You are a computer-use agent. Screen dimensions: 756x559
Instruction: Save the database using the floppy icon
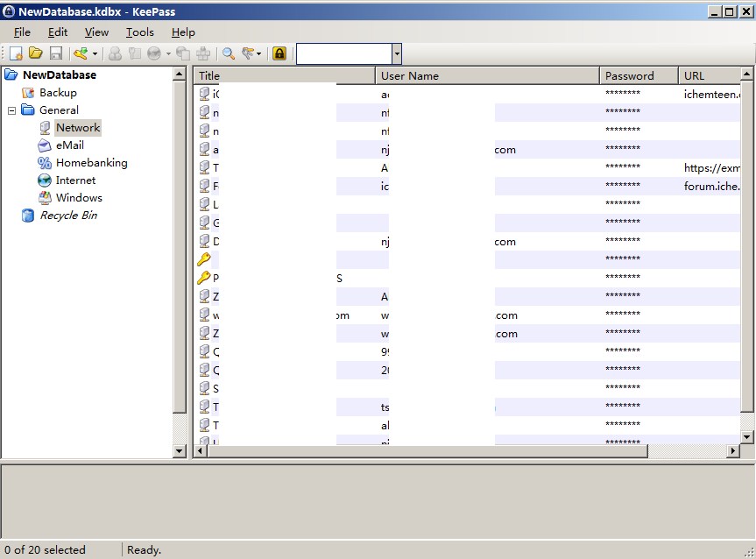[56, 53]
